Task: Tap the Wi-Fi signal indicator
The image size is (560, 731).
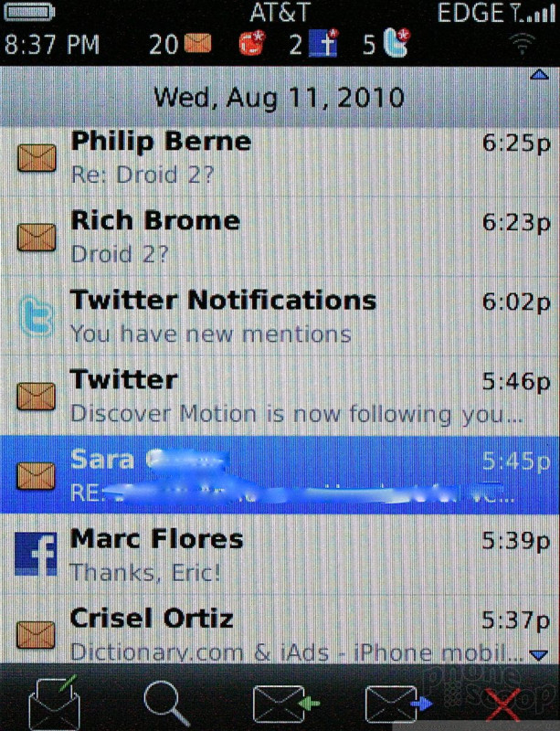Action: point(522,44)
